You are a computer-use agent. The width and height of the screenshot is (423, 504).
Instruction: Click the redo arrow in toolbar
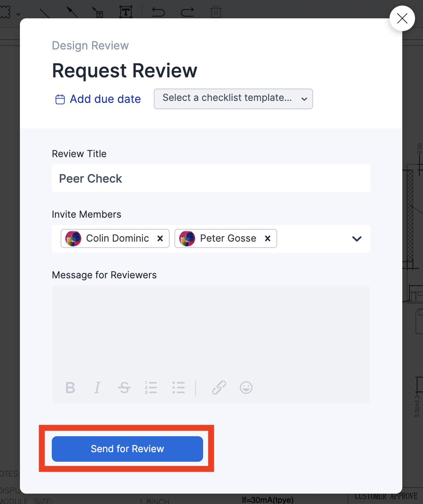pos(187,12)
